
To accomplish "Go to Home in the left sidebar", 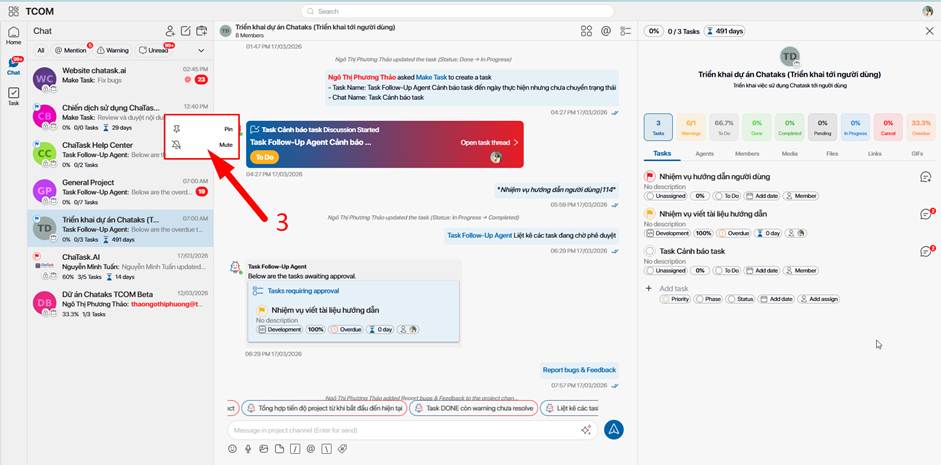I will point(13,36).
